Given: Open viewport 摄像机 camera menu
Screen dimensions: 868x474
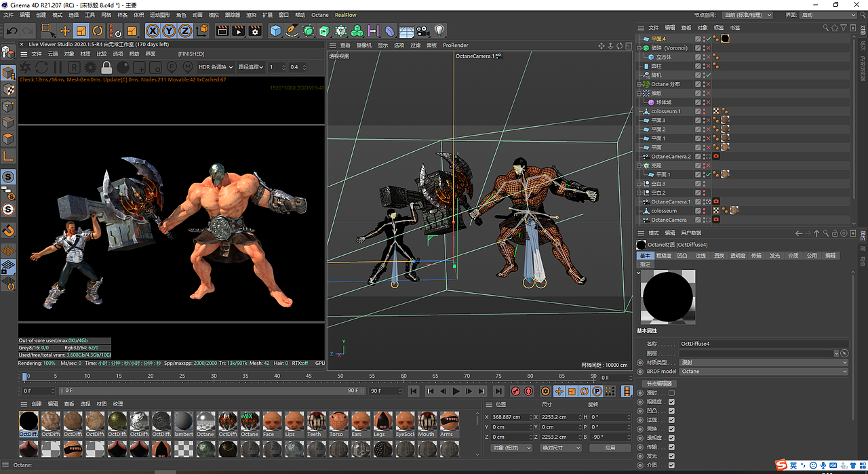Looking at the screenshot, I should pos(364,45).
